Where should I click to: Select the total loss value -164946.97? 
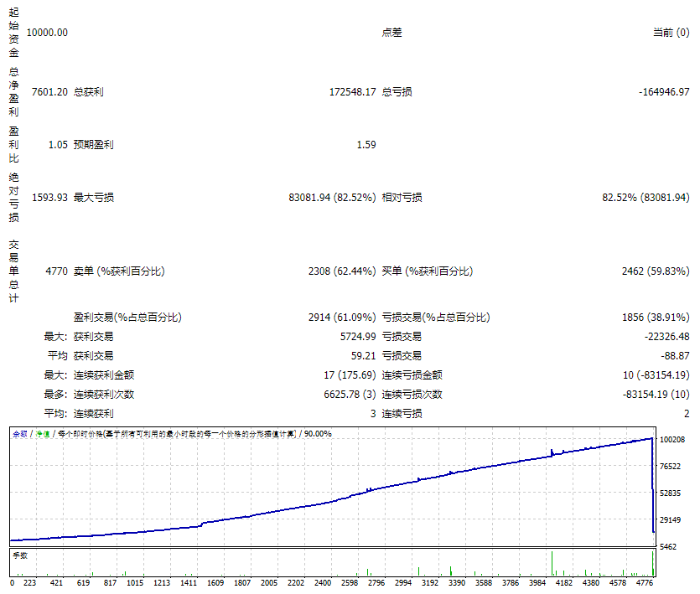tap(658, 92)
